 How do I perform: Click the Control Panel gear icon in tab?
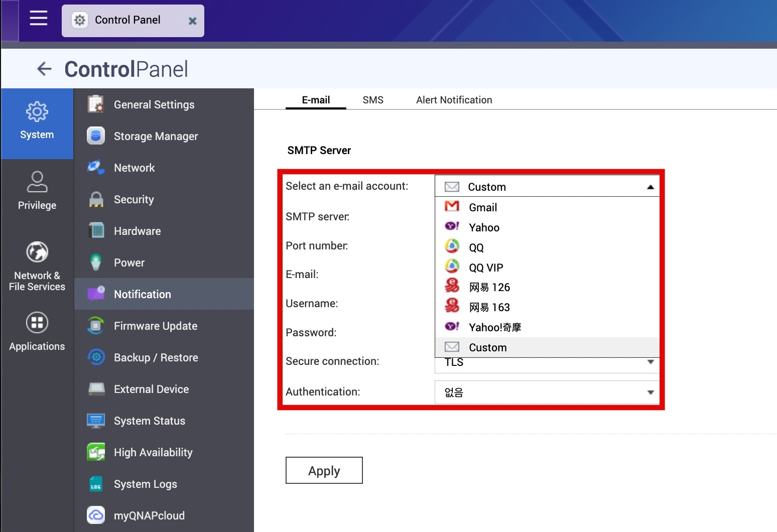(x=80, y=20)
